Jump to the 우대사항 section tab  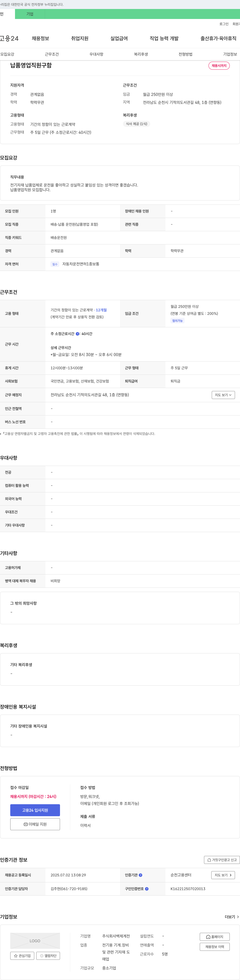coord(96,54)
